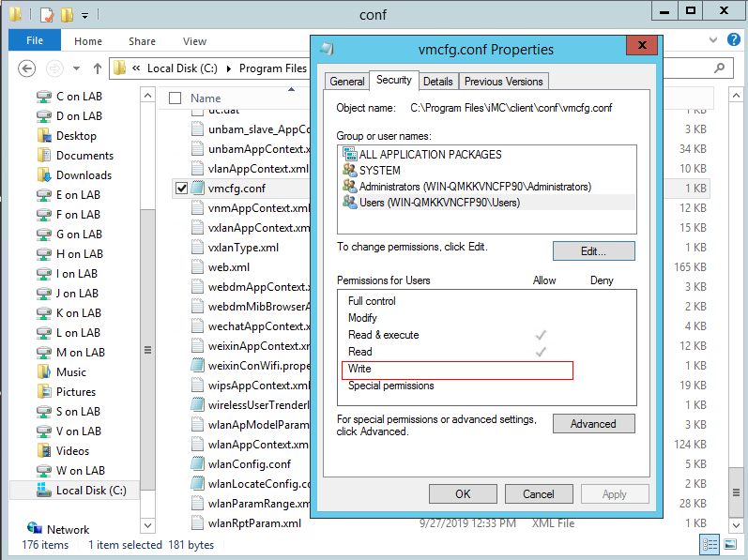Click the Forward navigation arrow

[54, 68]
